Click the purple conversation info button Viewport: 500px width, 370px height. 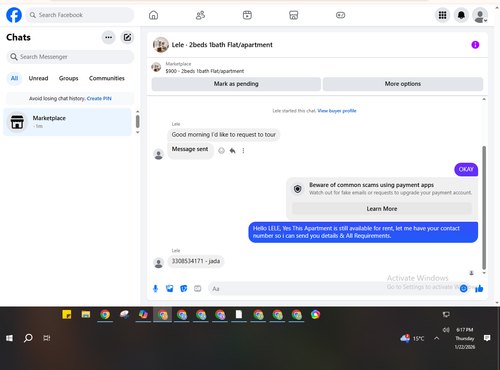tap(475, 45)
